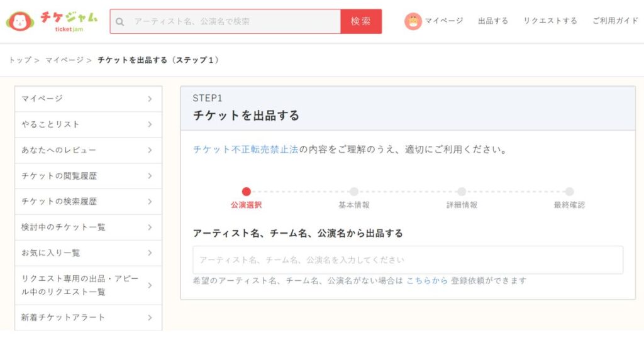Open マイページ in the header

pyautogui.click(x=443, y=21)
